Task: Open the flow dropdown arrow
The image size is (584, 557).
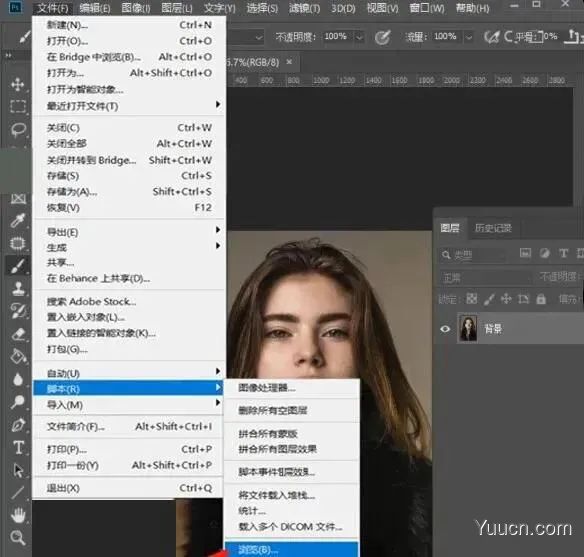Action: click(x=469, y=37)
